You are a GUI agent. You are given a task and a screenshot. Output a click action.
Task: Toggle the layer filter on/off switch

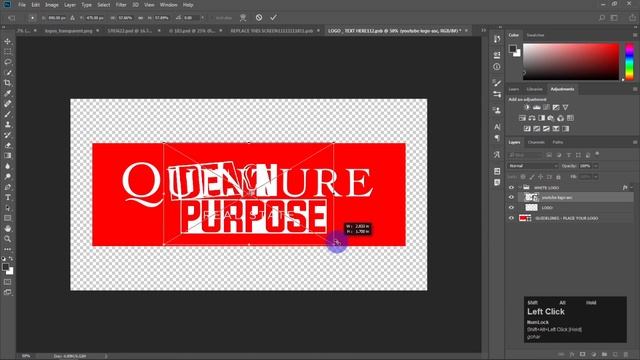click(597, 154)
